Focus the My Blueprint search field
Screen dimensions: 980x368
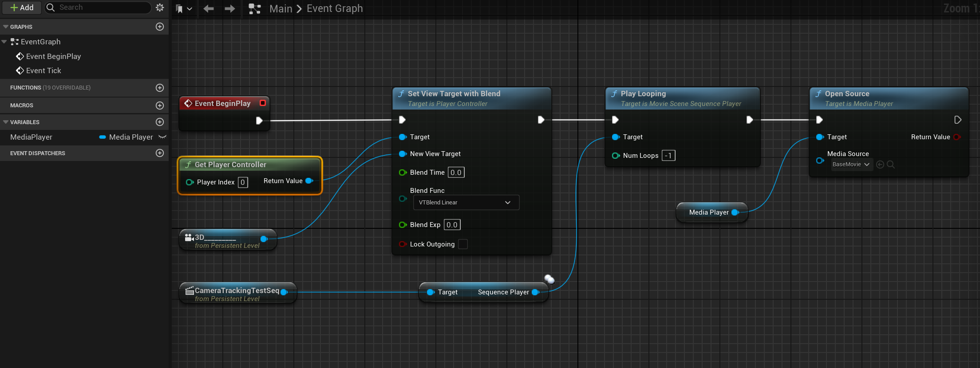(x=99, y=8)
